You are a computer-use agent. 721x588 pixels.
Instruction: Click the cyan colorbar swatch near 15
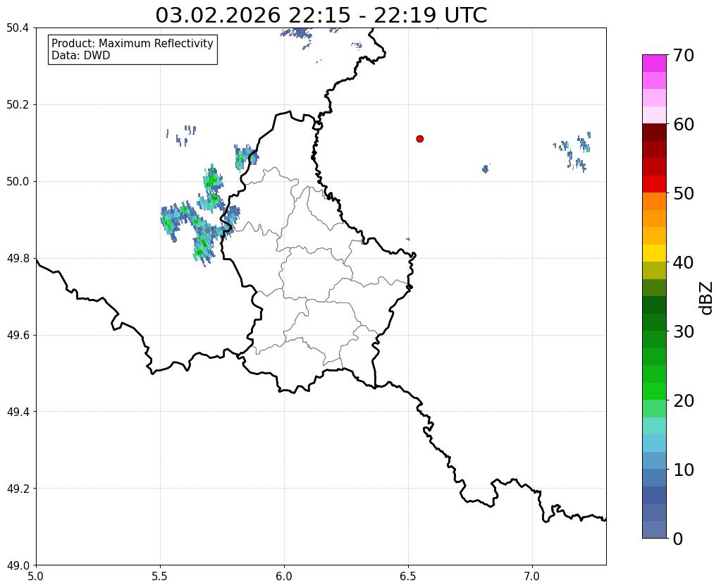(654, 426)
